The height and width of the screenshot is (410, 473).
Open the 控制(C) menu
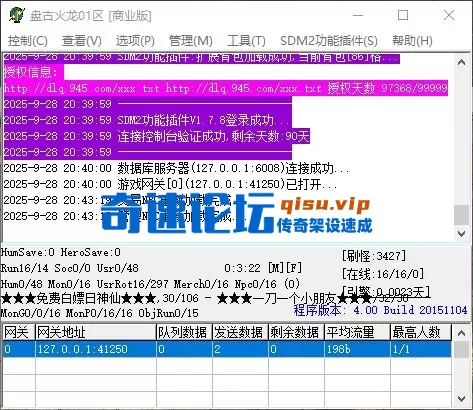point(28,41)
